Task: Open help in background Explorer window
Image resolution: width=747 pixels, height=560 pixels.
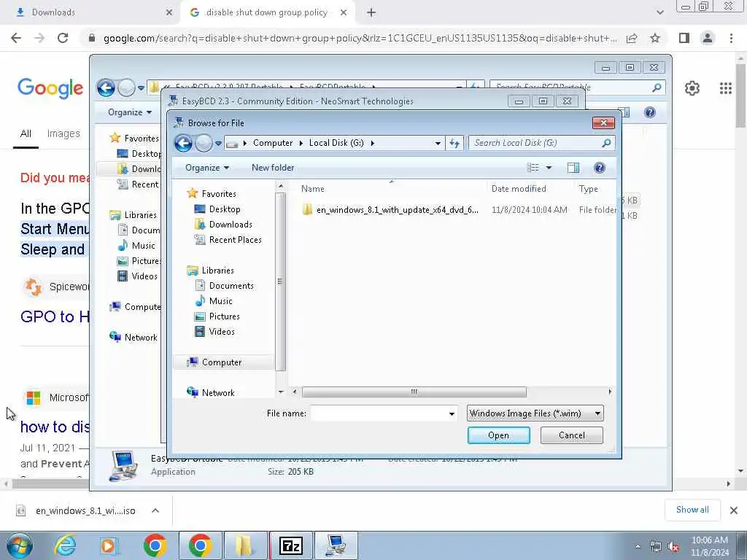Action: pos(649,112)
